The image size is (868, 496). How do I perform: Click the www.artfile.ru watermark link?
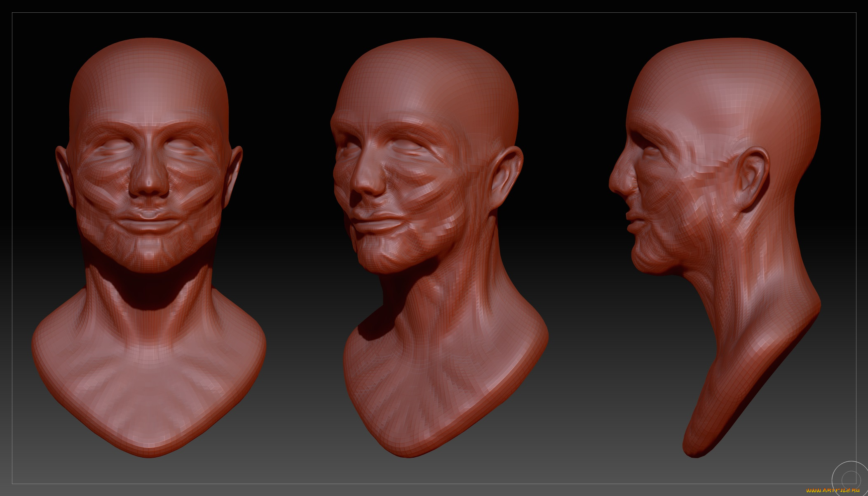pos(833,490)
